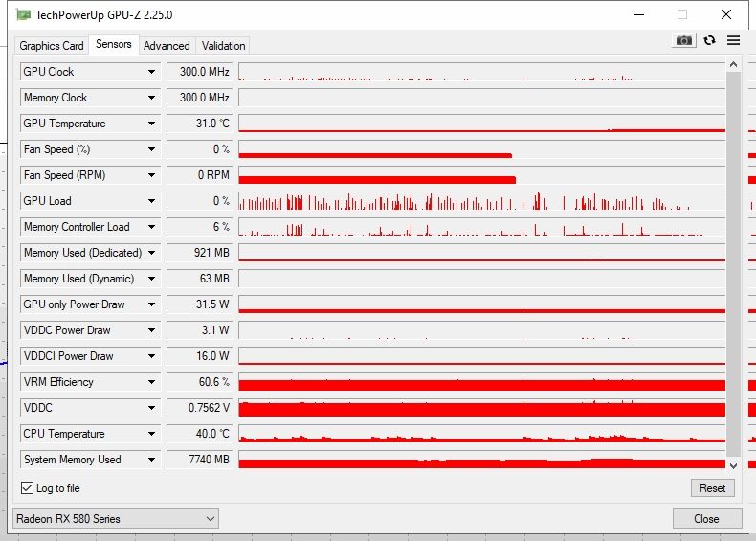
Task: Click the VRM Efficiency value 60.6 %
Action: coord(200,382)
